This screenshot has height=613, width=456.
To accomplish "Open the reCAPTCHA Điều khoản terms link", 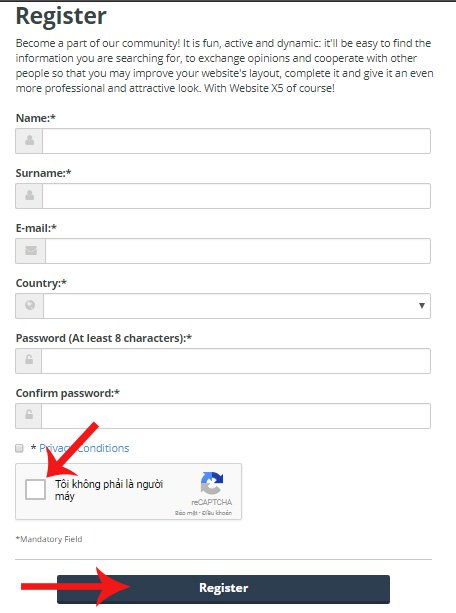I will [x=217, y=513].
